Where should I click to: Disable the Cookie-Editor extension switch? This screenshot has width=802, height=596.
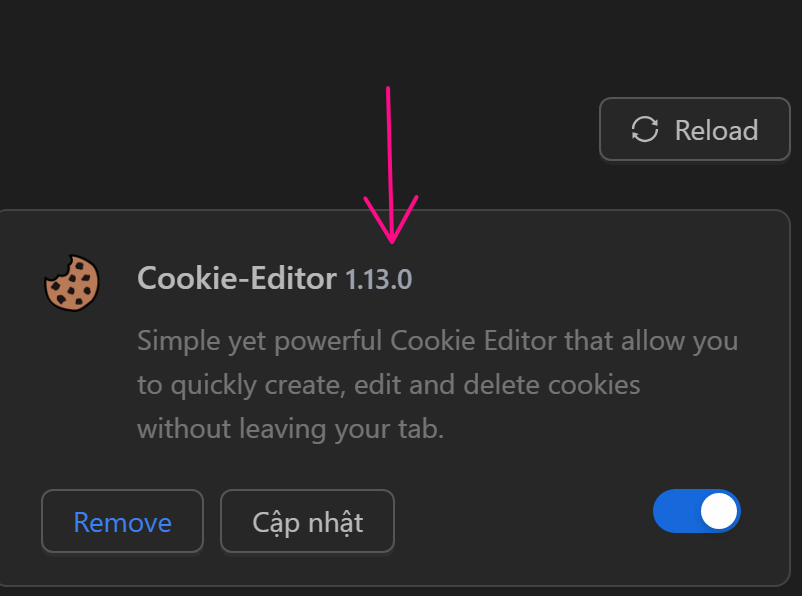point(696,511)
